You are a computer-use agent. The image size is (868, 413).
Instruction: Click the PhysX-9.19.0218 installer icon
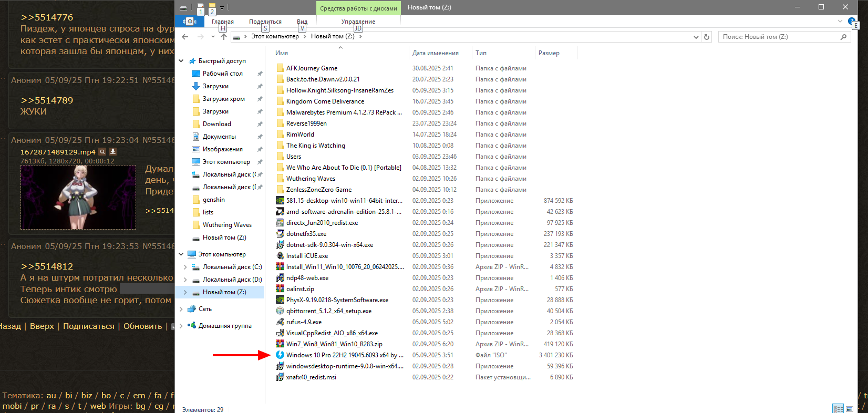pyautogui.click(x=280, y=300)
